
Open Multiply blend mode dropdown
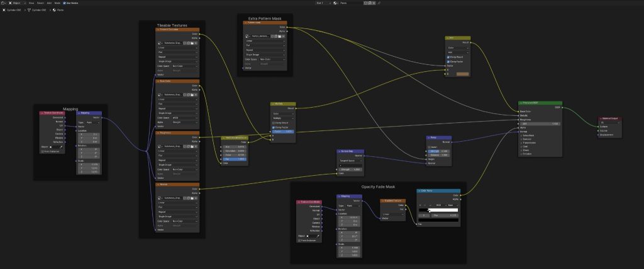click(283, 118)
